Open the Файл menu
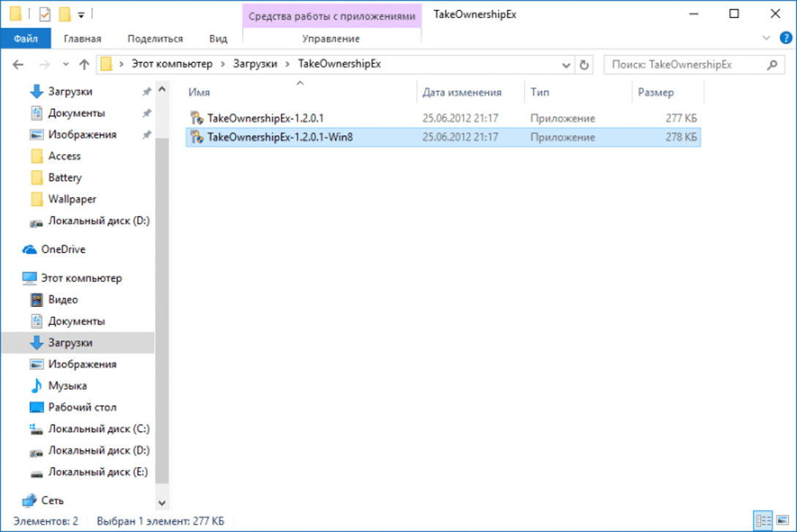Image resolution: width=797 pixels, height=532 pixels. [x=26, y=39]
